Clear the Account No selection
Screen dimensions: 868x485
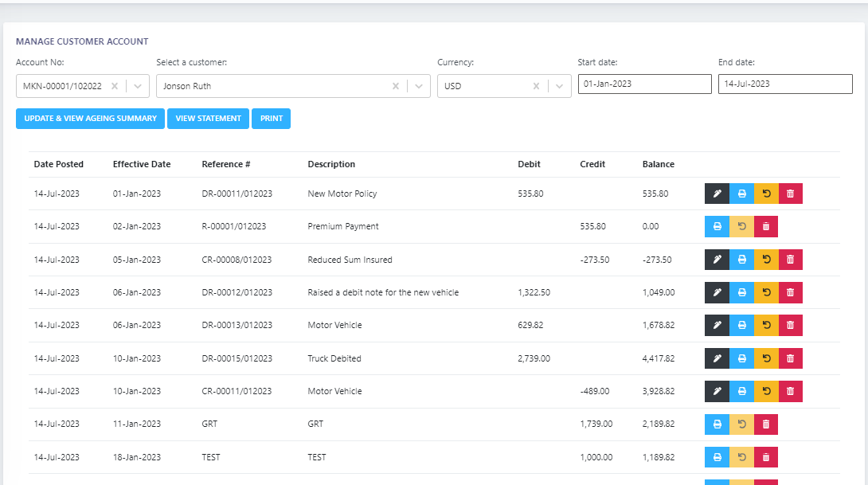pos(115,86)
